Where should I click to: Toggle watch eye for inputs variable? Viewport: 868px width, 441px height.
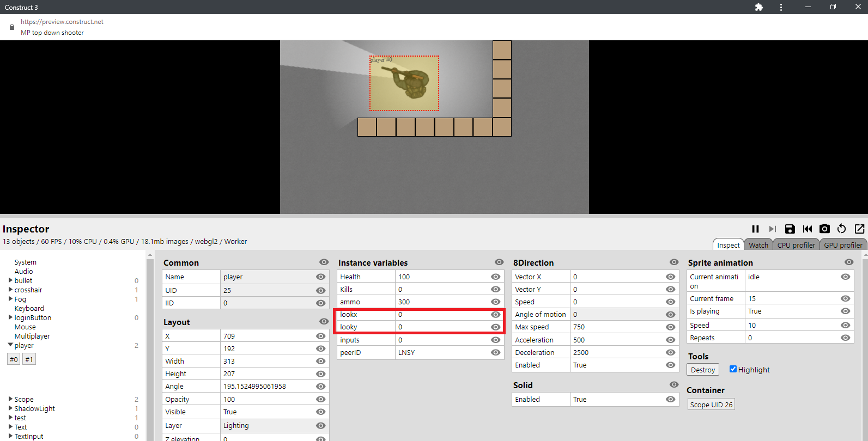click(495, 340)
